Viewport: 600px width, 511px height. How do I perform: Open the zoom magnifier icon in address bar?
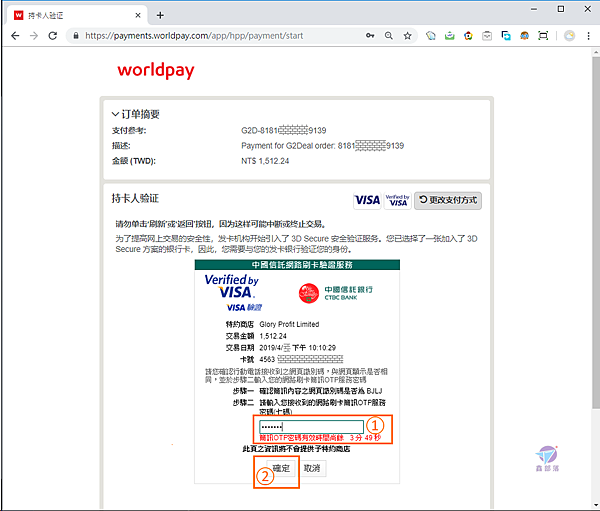[389, 36]
